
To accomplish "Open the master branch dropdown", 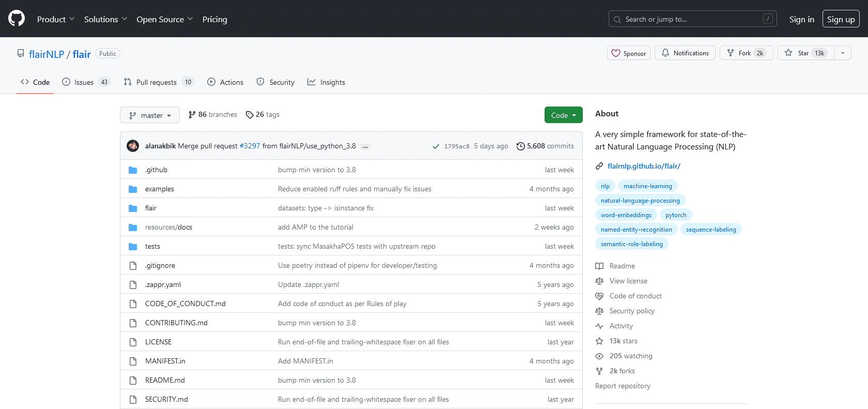I will tap(150, 115).
